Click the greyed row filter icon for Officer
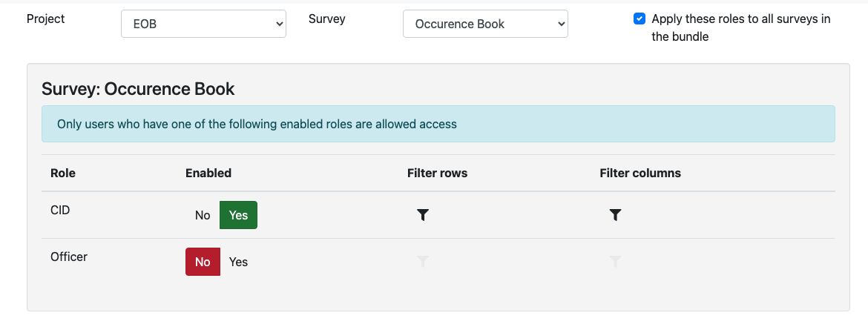Screen dimensions: 868x324 [x=423, y=262]
